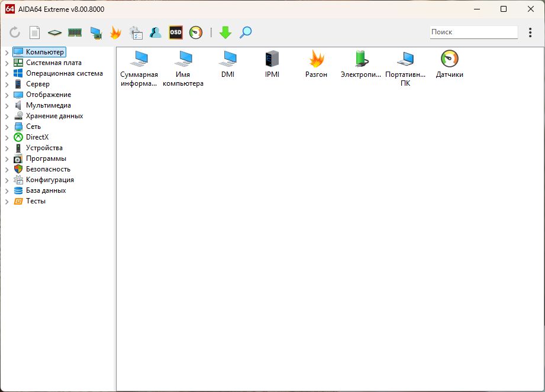Expand the DirectX tree node

tap(7, 138)
